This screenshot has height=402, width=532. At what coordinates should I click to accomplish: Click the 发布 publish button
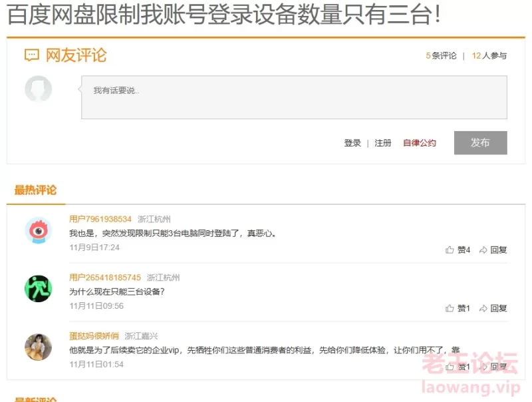[x=480, y=142]
